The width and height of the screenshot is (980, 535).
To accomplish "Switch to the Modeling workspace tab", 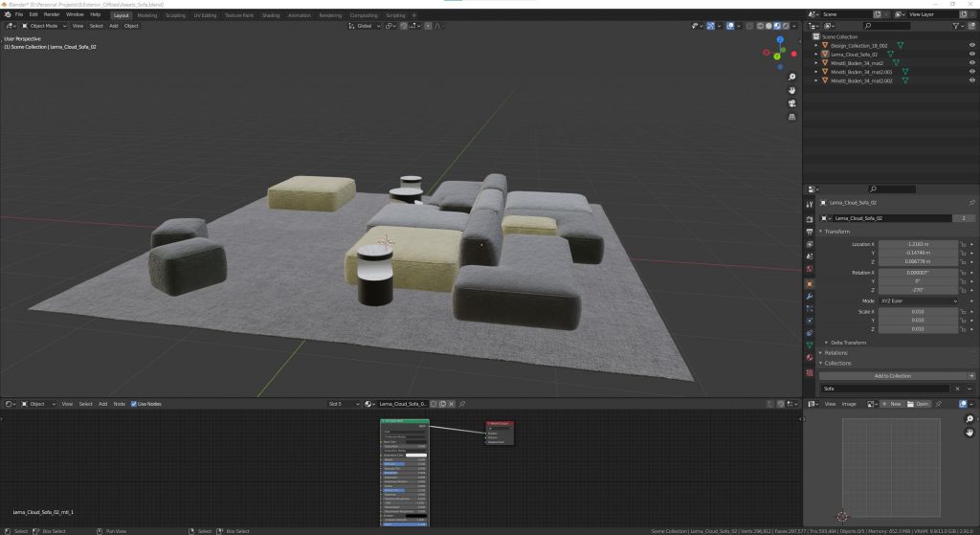I will (x=146, y=15).
